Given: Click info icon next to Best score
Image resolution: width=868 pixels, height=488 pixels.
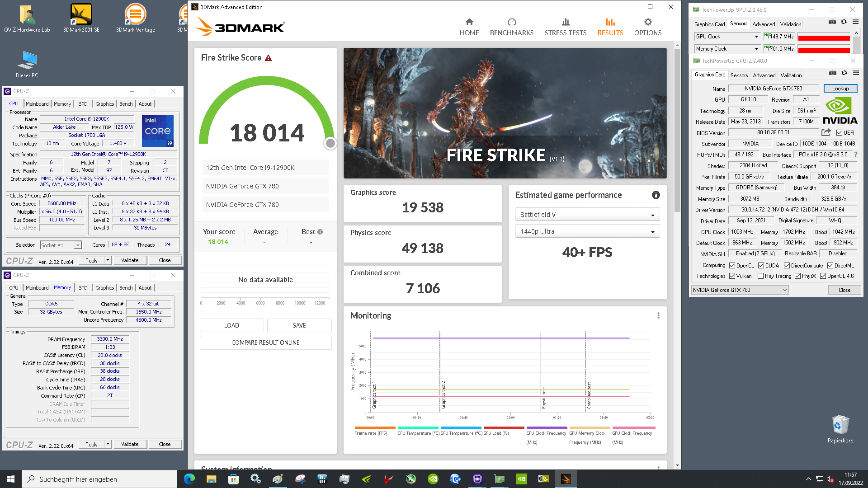Looking at the screenshot, I should tap(320, 232).
